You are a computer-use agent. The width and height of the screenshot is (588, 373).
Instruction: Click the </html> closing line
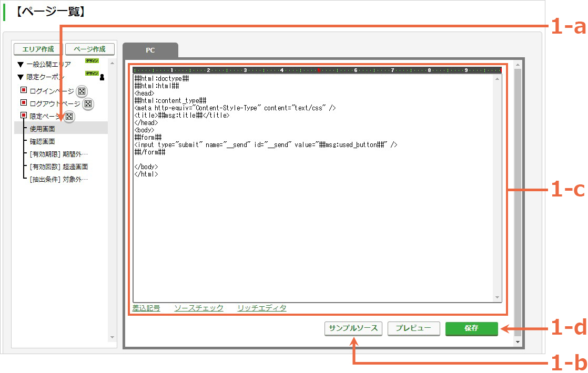(146, 174)
